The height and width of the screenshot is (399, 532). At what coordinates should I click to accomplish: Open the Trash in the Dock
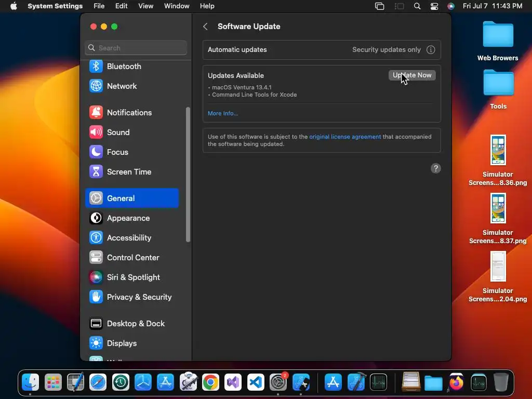(501, 383)
